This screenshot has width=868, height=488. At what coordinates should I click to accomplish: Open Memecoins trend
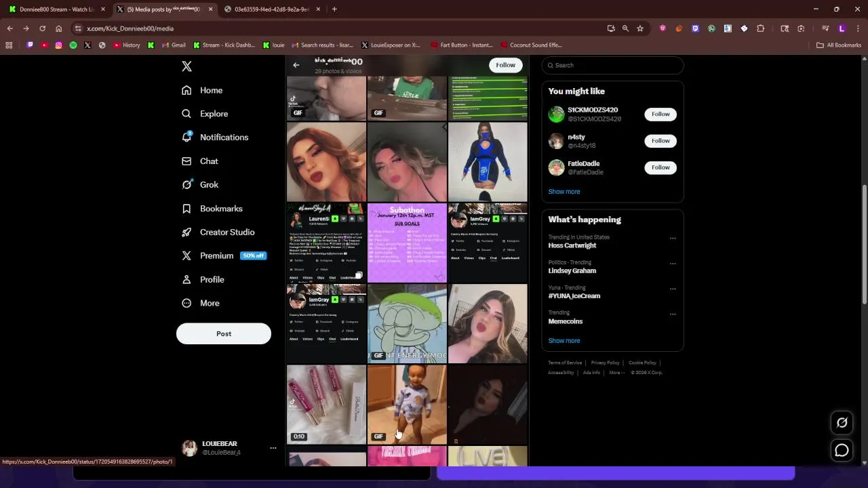pyautogui.click(x=566, y=321)
